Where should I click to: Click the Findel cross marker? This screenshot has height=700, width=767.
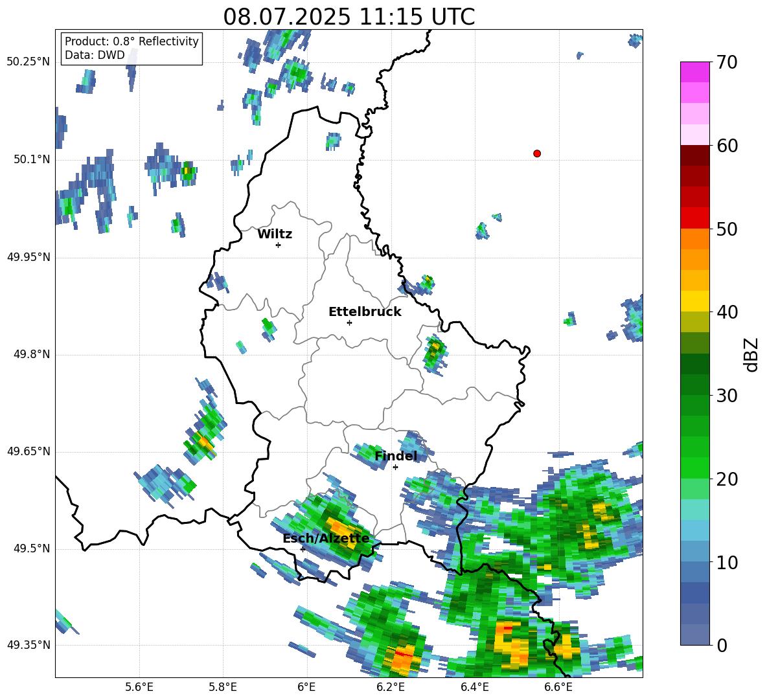coord(395,468)
